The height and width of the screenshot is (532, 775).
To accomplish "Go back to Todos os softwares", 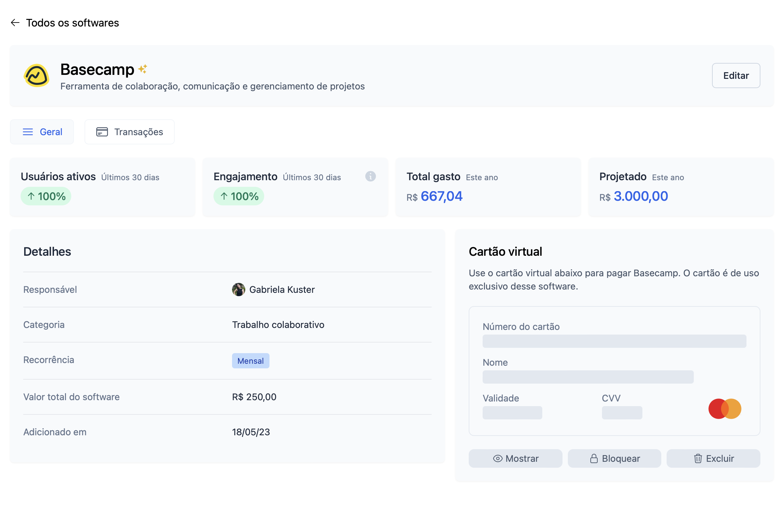I will pyautogui.click(x=72, y=23).
